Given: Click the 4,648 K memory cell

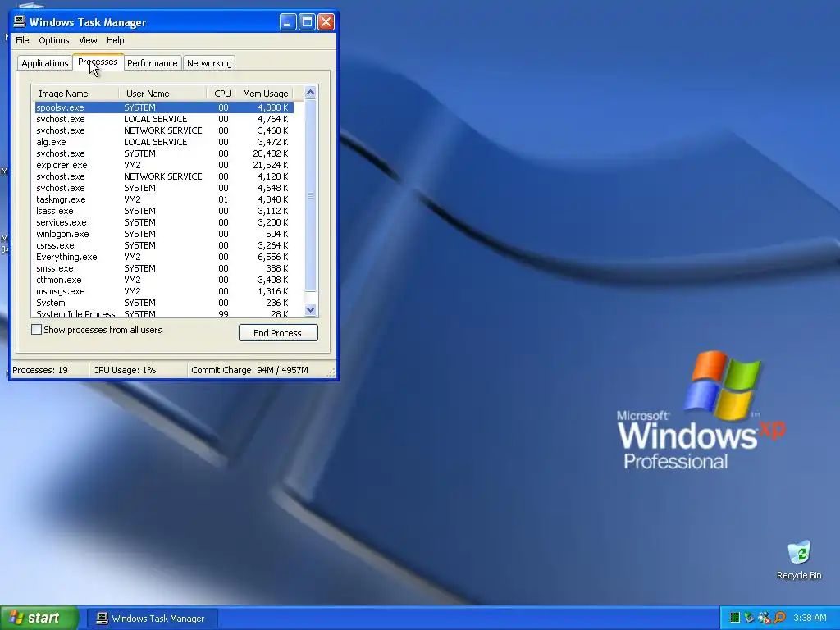Looking at the screenshot, I should (x=272, y=188).
